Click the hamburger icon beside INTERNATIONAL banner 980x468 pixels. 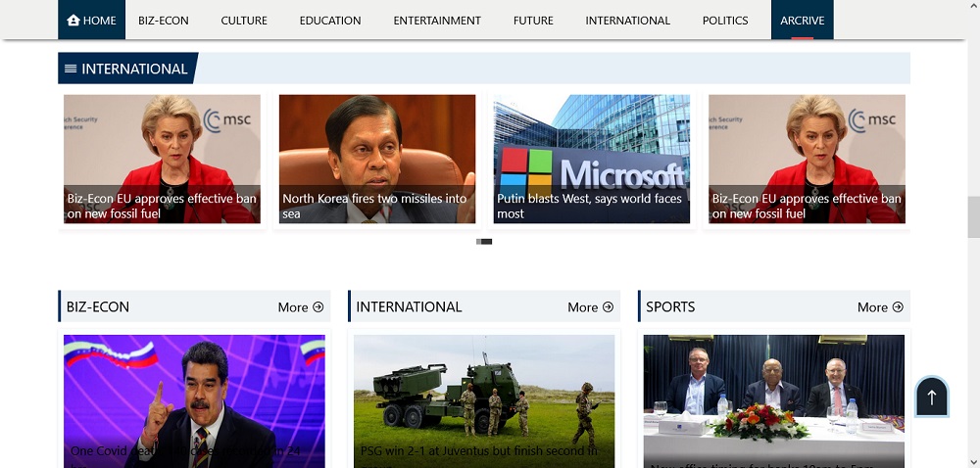pos(71,69)
